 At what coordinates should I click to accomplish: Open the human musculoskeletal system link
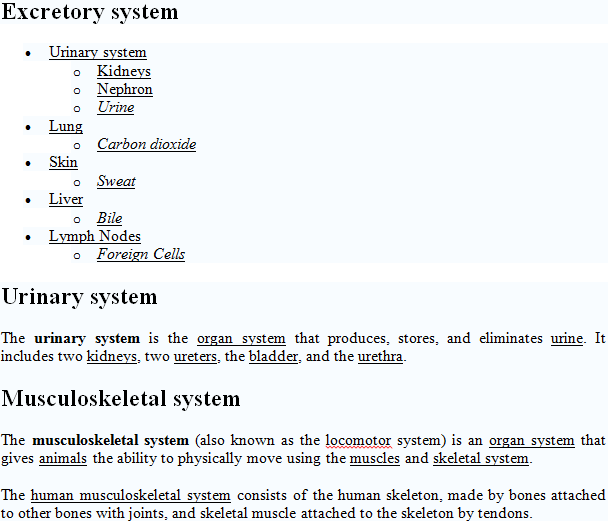[130, 495]
